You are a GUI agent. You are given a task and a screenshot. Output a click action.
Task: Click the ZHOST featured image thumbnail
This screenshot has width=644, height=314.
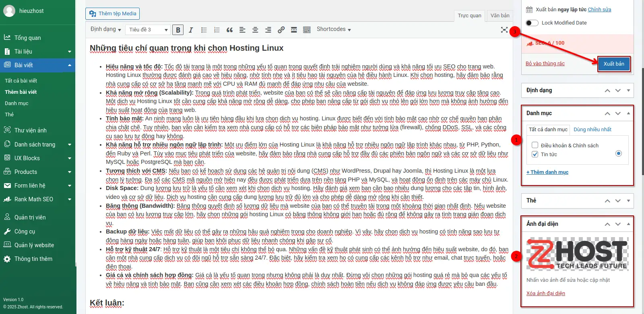(x=577, y=254)
